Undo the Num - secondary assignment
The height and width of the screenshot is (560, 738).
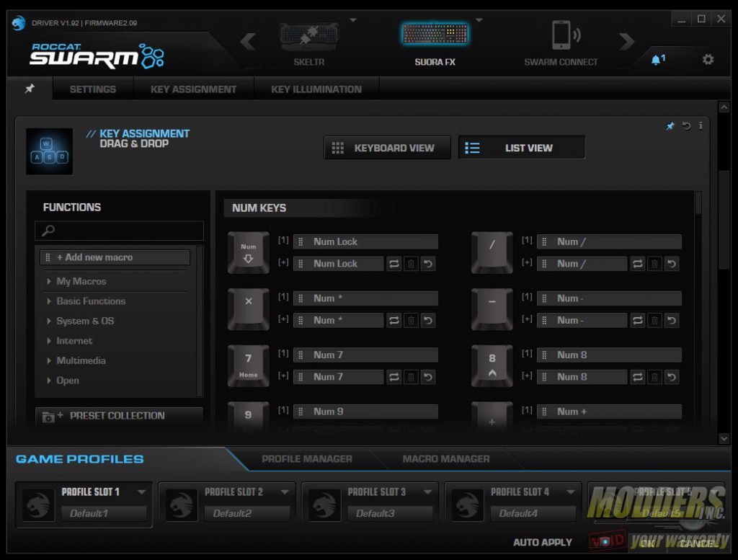coord(672,321)
